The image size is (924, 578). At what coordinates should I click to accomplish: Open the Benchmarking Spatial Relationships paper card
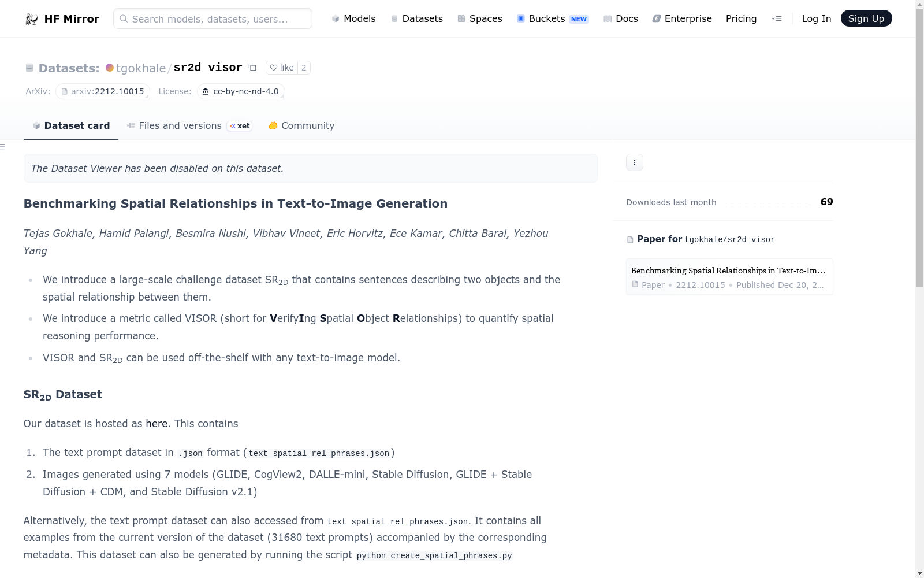pos(729,277)
